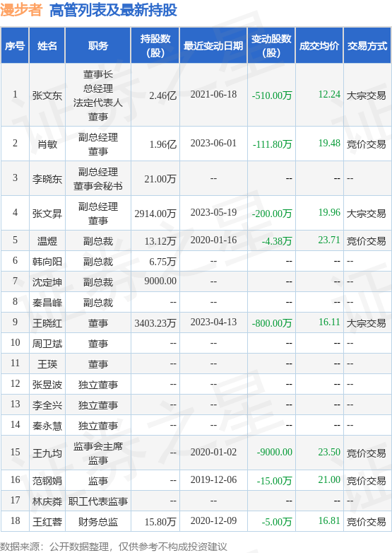Click the -9000.00 change value

275,451
